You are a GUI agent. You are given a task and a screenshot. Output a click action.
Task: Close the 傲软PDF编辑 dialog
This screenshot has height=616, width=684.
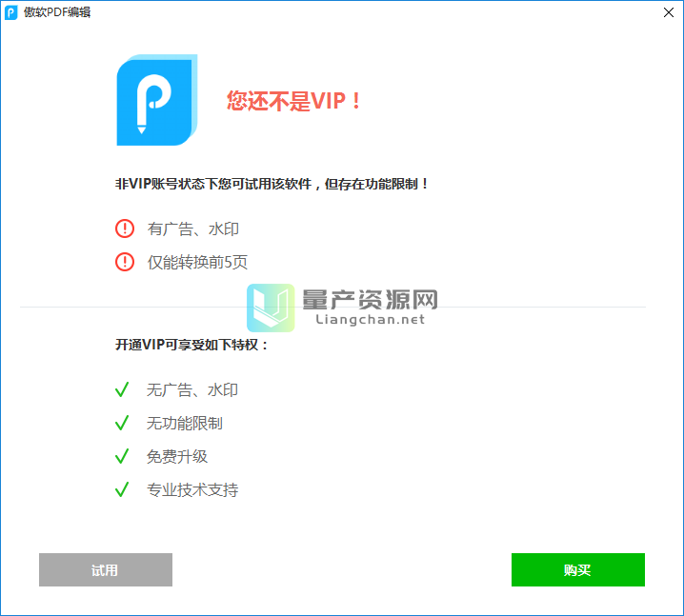pyautogui.click(x=669, y=12)
